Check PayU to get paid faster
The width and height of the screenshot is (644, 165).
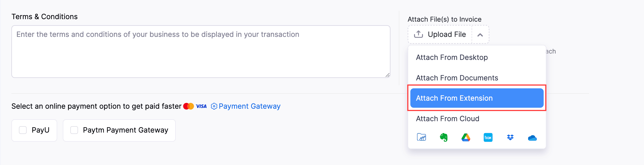(22, 130)
